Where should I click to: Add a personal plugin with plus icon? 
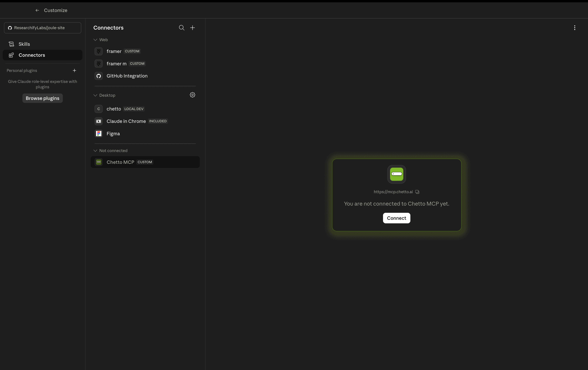pos(74,71)
